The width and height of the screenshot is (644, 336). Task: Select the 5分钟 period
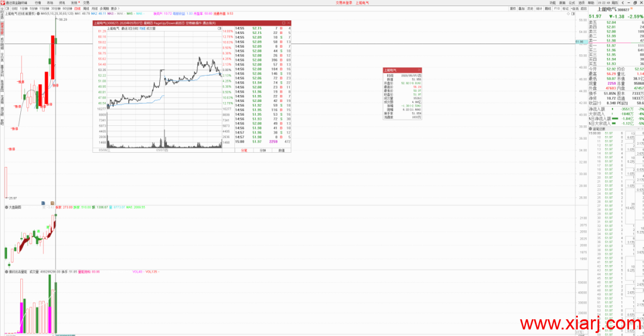(x=33, y=8)
